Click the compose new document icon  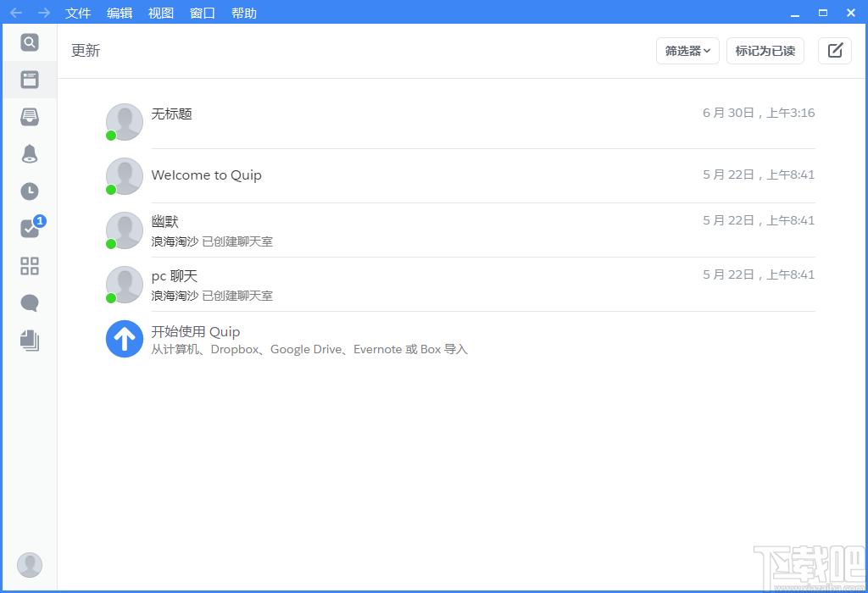coord(835,51)
